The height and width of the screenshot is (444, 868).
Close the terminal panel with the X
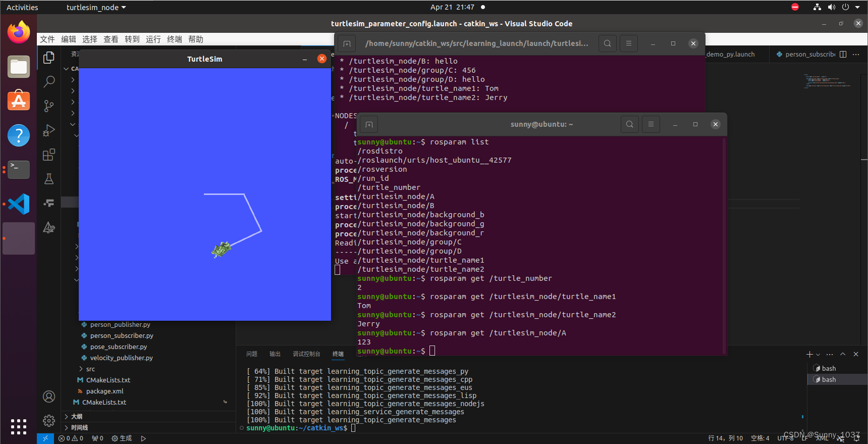pyautogui.click(x=856, y=354)
